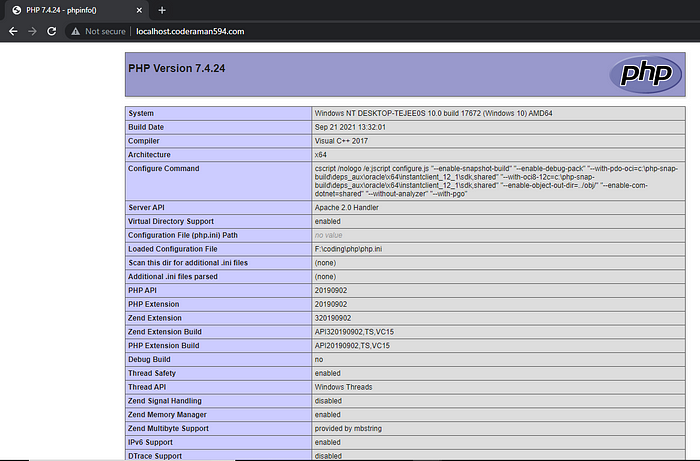Click the Zend Memory Manager label

(x=167, y=415)
